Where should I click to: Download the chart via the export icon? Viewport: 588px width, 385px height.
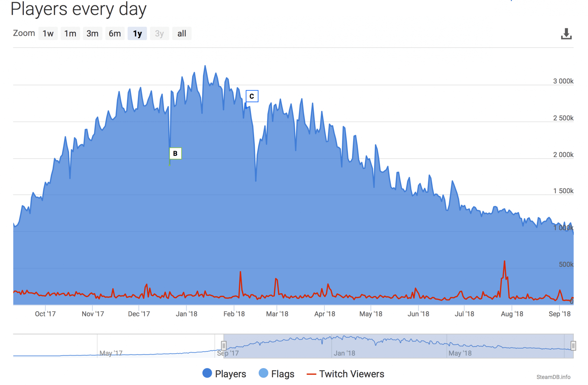(566, 34)
